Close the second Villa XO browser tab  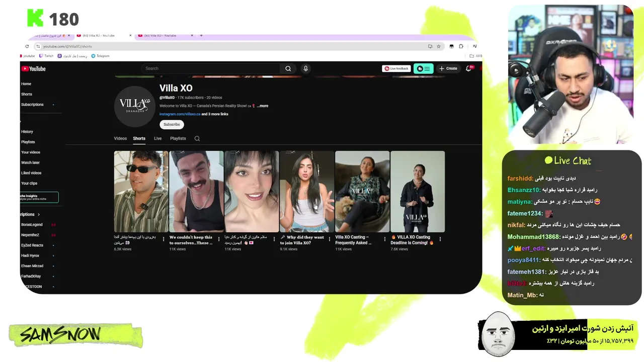click(130, 36)
